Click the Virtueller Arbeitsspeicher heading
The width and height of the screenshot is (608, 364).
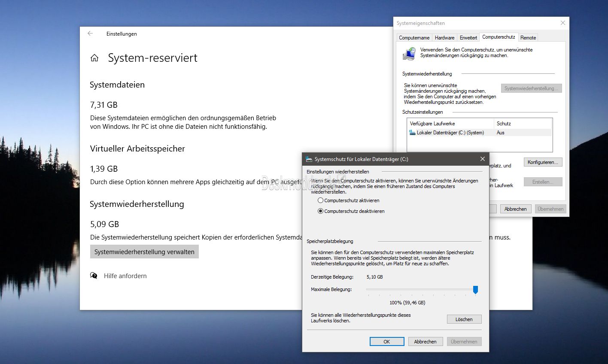pyautogui.click(x=137, y=149)
